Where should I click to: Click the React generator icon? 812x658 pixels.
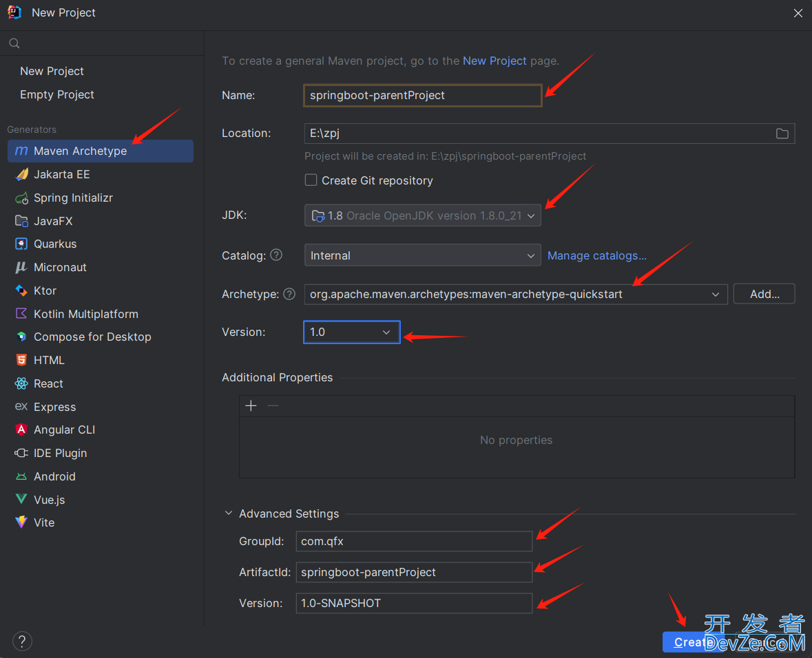click(22, 383)
